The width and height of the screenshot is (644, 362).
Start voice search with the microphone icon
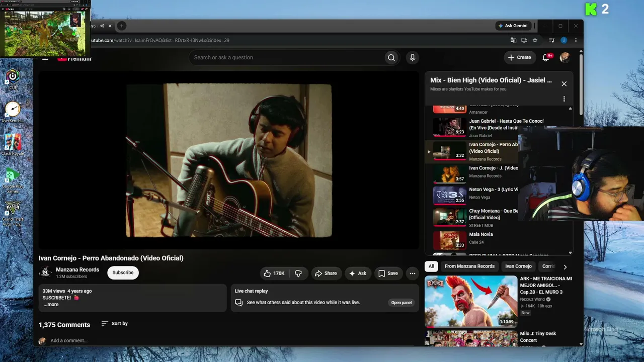(413, 57)
